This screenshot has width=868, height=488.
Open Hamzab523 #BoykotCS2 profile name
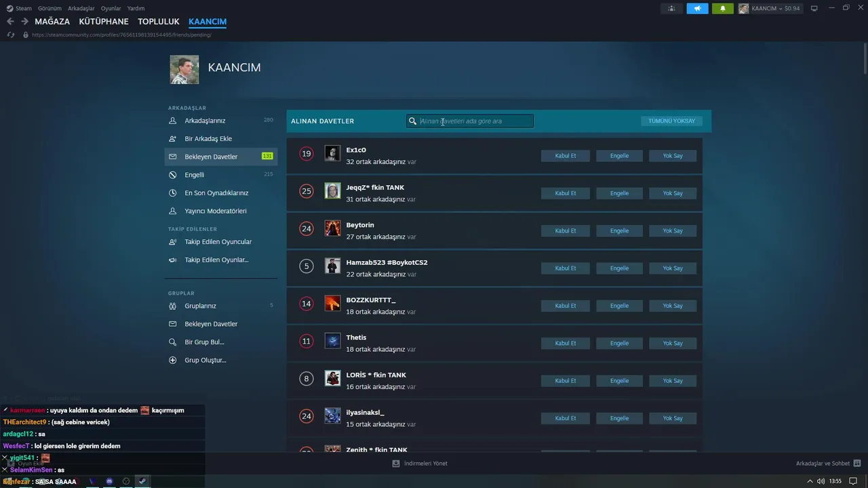click(387, 262)
